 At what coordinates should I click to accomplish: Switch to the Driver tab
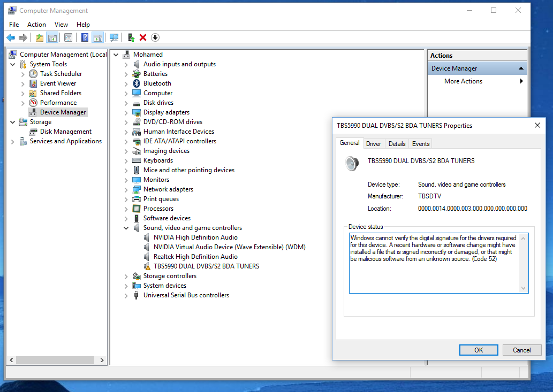374,144
